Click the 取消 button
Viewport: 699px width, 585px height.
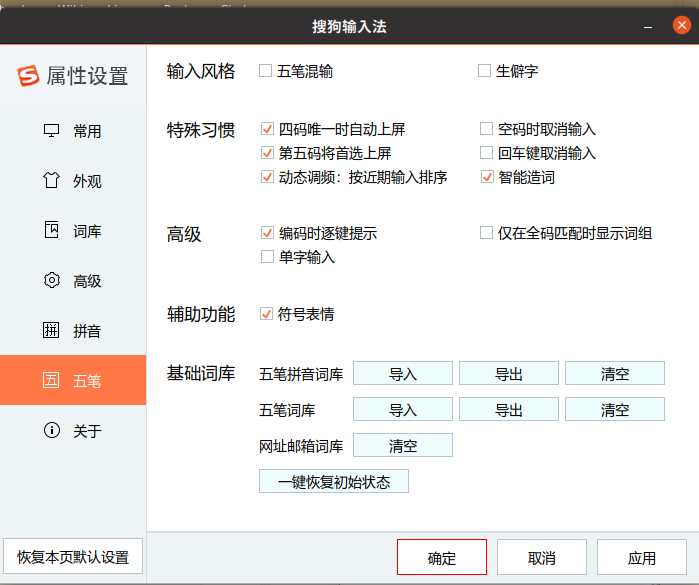(542, 557)
